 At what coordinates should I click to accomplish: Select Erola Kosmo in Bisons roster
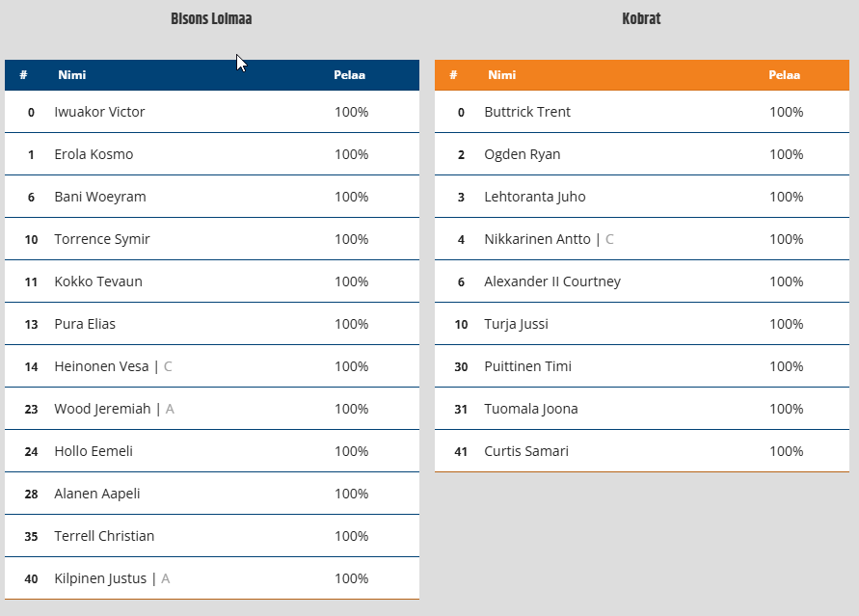[94, 154]
